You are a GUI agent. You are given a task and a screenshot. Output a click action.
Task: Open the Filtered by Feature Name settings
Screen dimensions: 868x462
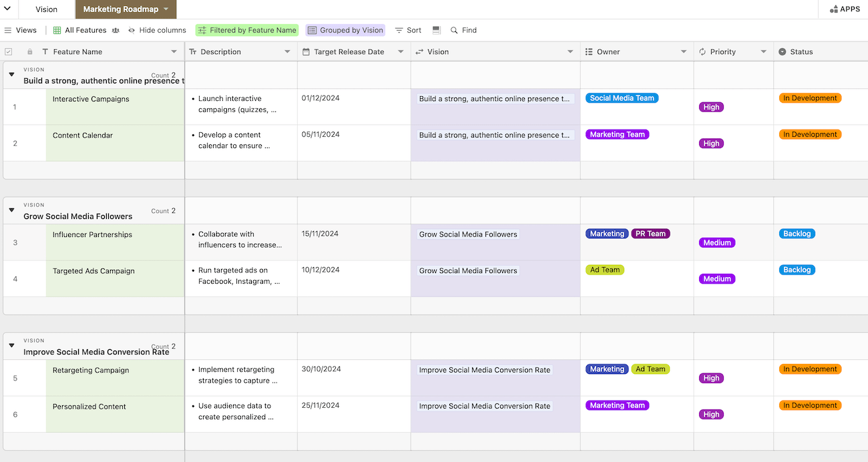248,30
